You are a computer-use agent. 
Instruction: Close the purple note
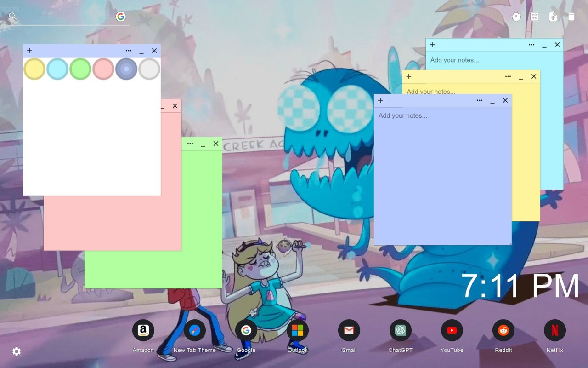505,100
